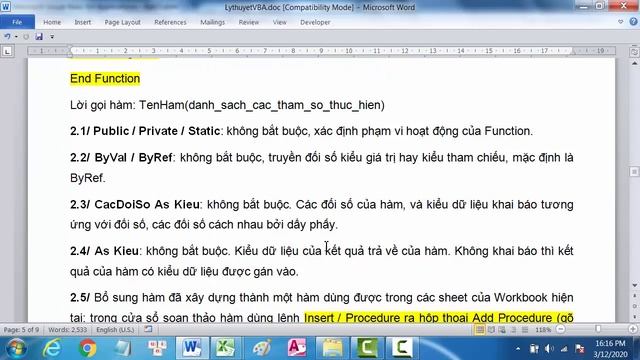Click the taskbar icon left of Word
The height and width of the screenshot is (360, 640).
click(x=158, y=348)
